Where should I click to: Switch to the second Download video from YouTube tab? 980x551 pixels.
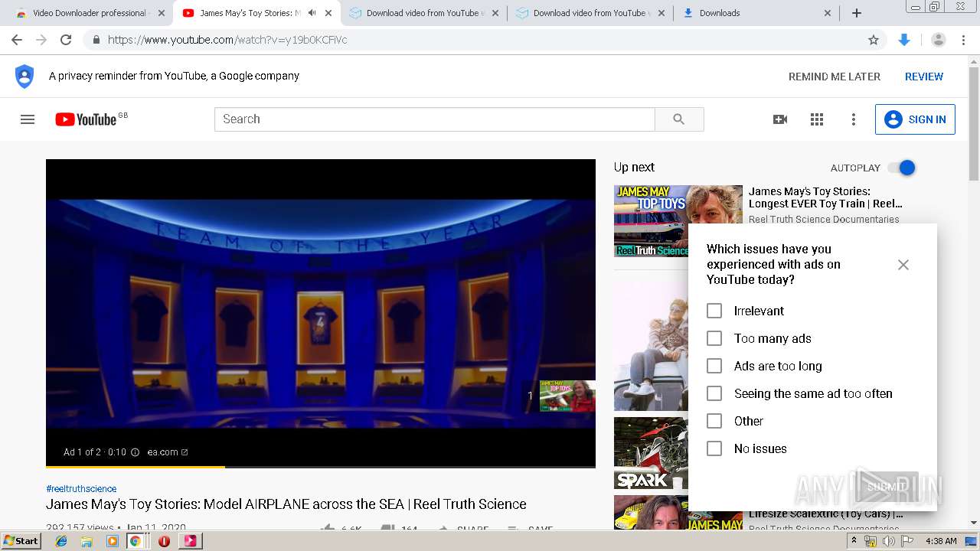pyautogui.click(x=592, y=13)
